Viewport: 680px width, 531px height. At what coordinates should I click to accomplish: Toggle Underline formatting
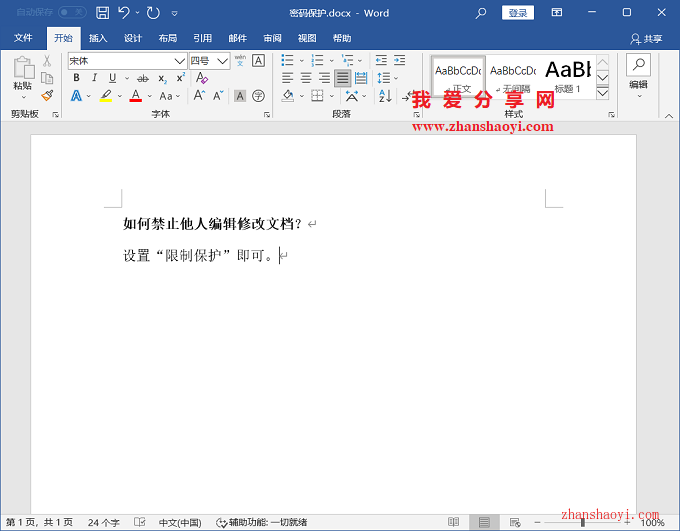(112, 78)
